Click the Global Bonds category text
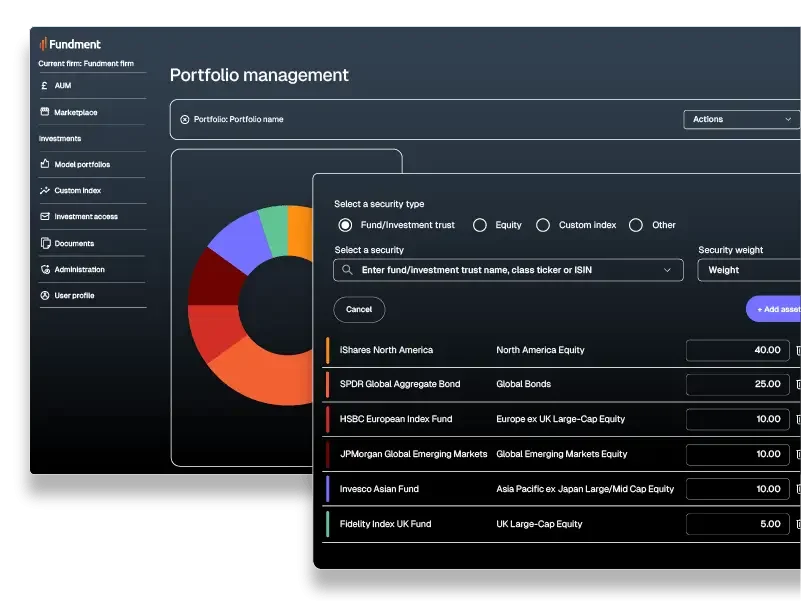 (x=524, y=384)
